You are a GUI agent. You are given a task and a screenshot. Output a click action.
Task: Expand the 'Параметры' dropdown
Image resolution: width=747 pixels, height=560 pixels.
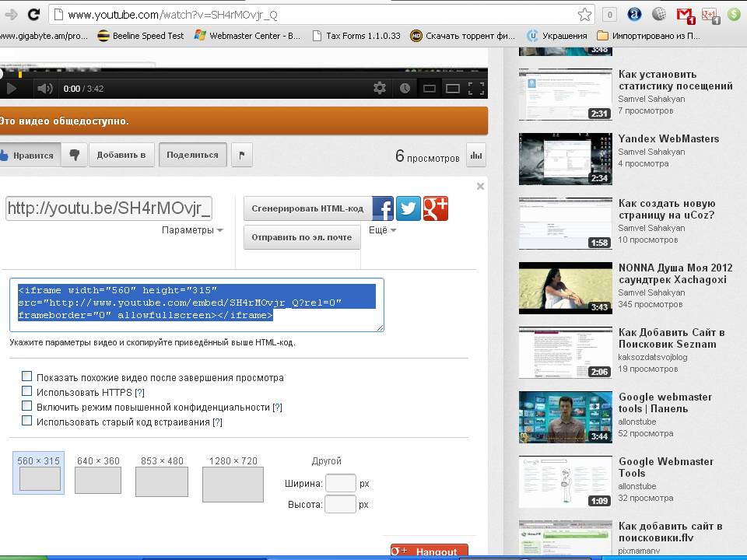192,230
